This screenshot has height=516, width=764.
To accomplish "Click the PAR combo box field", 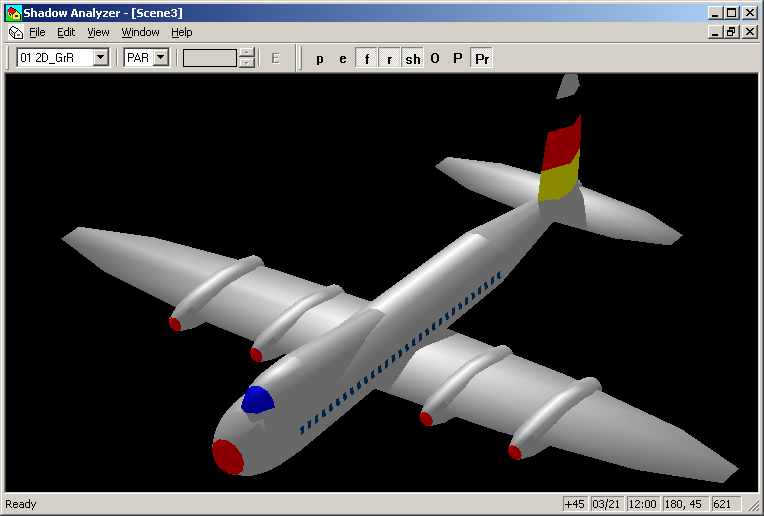I will point(146,57).
